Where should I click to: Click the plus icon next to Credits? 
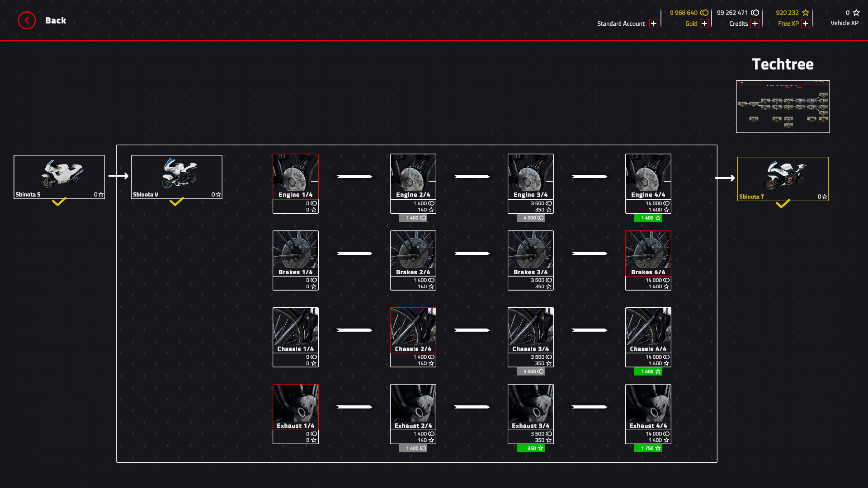755,23
